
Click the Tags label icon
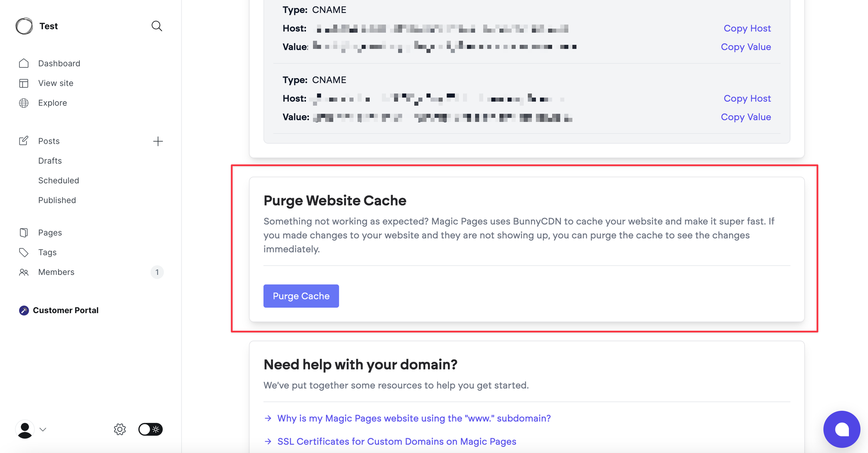(x=24, y=252)
